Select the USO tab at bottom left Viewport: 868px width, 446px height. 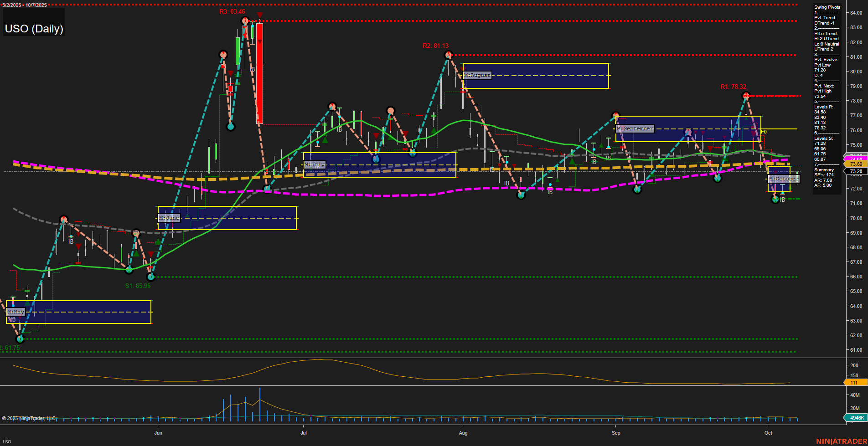pos(7,441)
